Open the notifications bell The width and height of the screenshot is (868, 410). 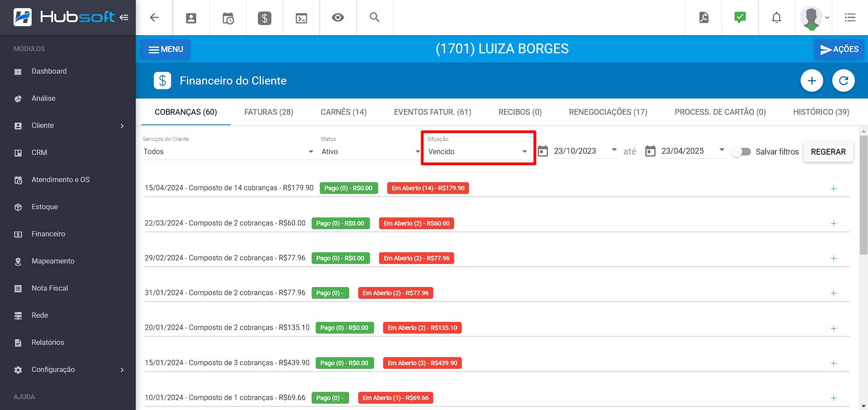tap(777, 18)
